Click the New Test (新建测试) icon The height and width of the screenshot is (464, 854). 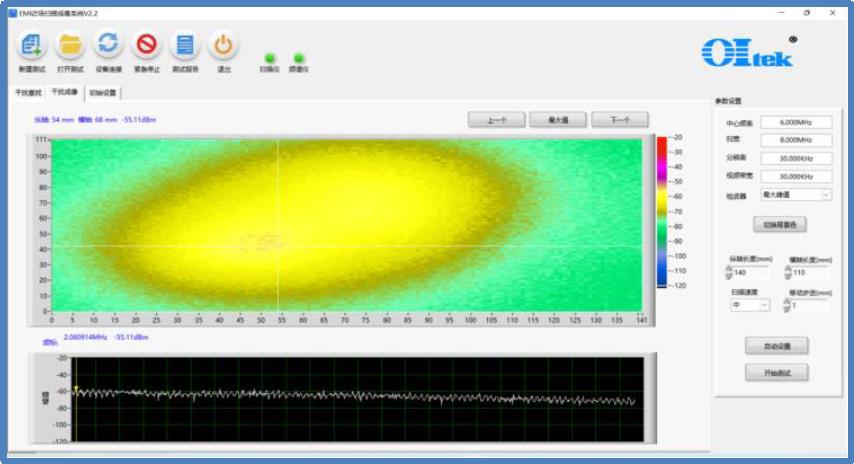[x=31, y=45]
